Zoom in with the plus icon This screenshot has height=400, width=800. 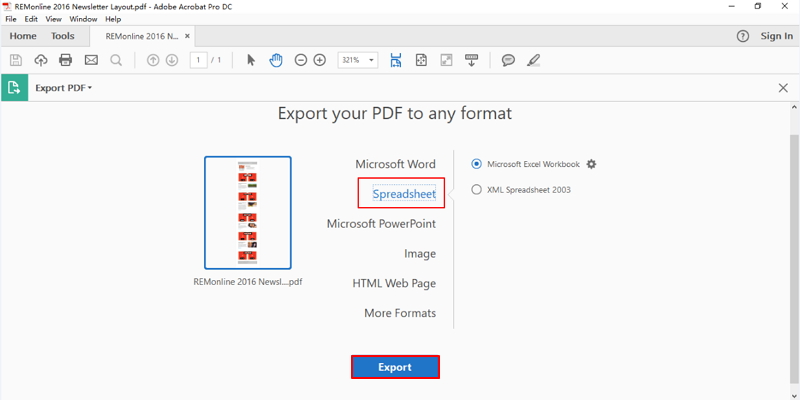[x=319, y=60]
